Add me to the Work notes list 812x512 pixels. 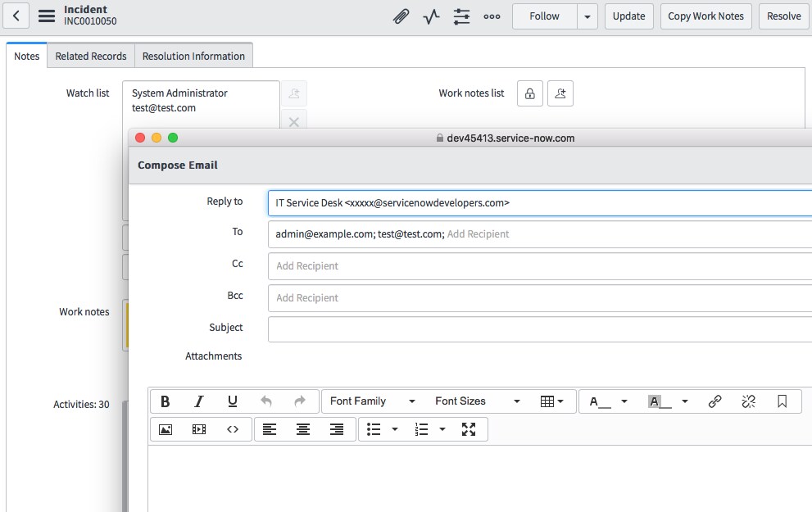(560, 93)
